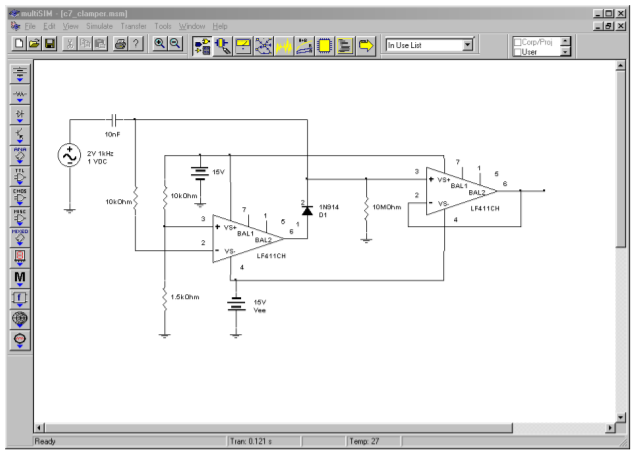Open the Tools menu
This screenshot has width=635, height=456.
pyautogui.click(x=163, y=25)
